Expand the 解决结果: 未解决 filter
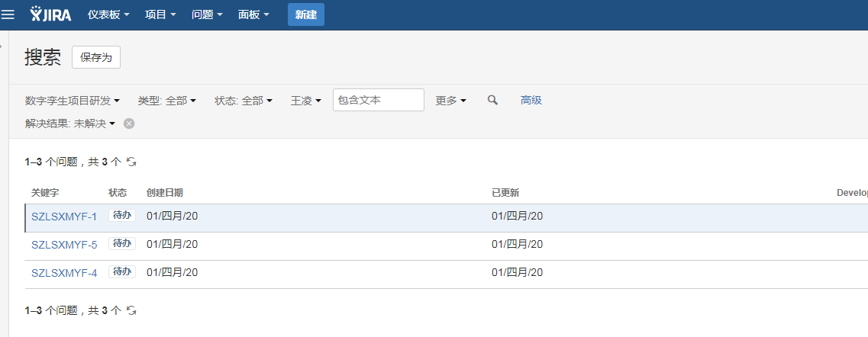 coord(70,124)
